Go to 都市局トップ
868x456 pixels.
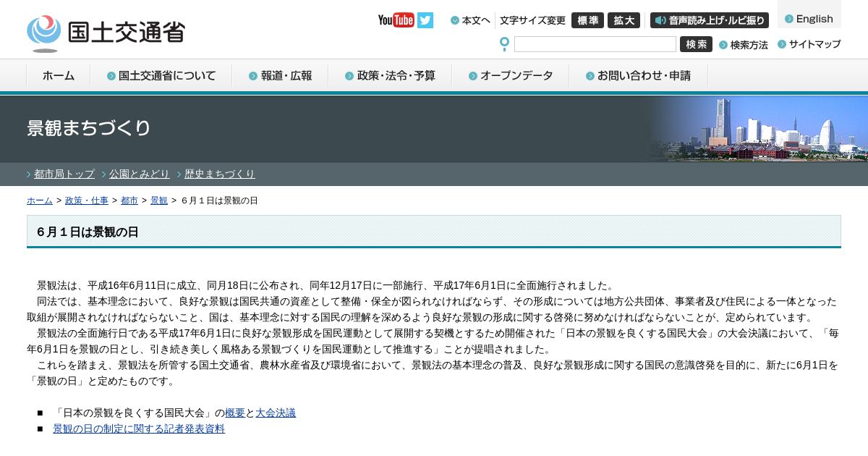[64, 174]
